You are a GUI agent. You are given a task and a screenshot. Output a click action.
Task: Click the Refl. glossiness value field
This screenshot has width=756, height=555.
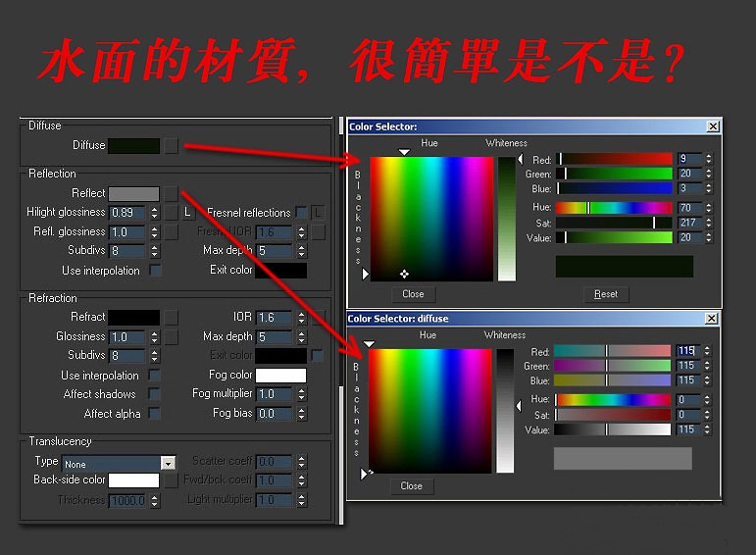coord(127,232)
